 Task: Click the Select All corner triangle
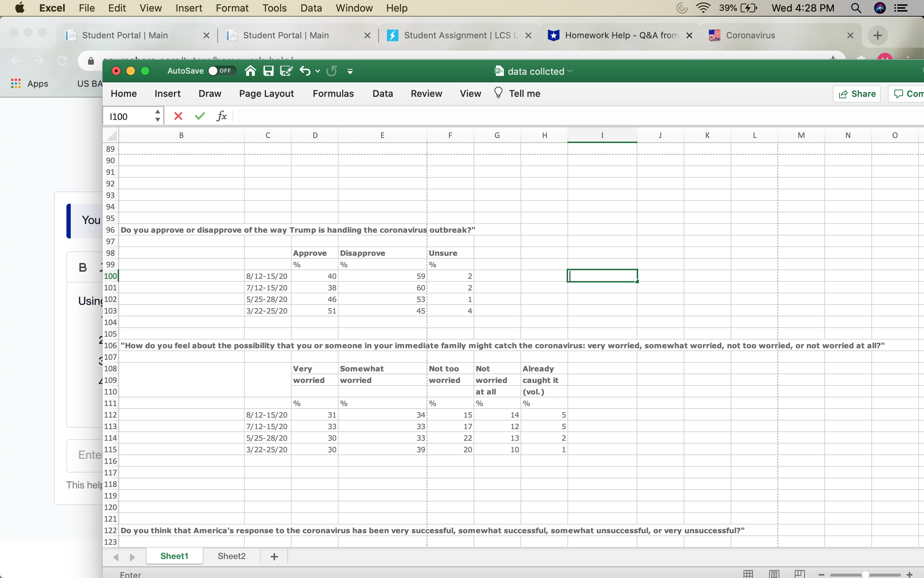pyautogui.click(x=111, y=135)
